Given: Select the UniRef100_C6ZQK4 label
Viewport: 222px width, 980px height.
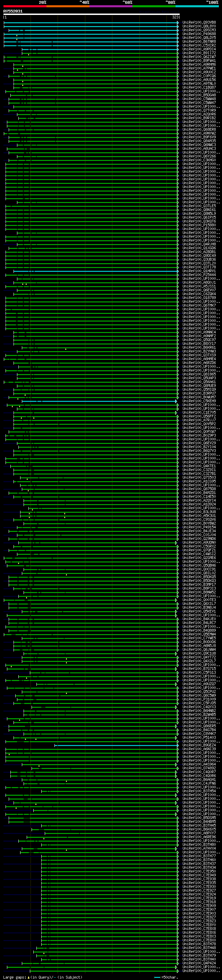Looking at the screenshot, I should tap(199, 294).
